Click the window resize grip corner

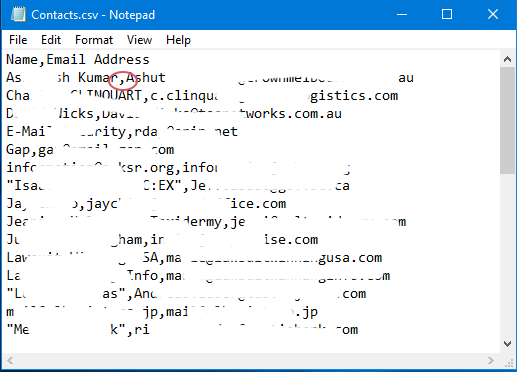point(509,362)
